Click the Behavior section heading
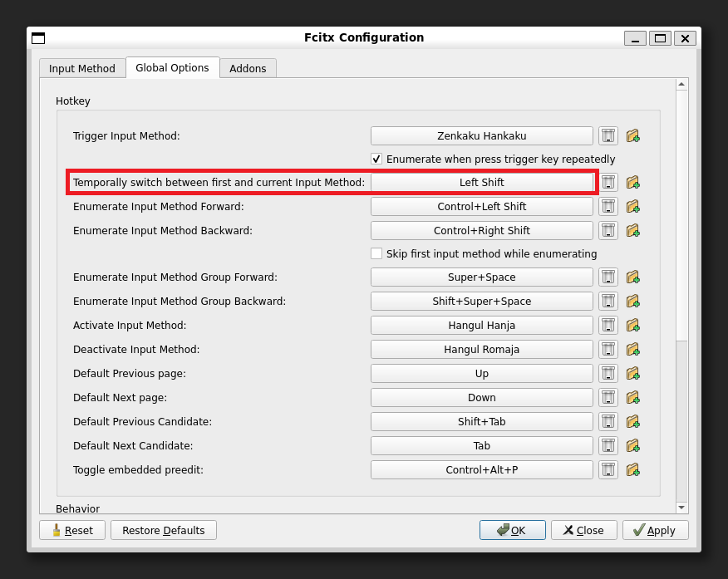This screenshot has height=579, width=728. click(77, 508)
